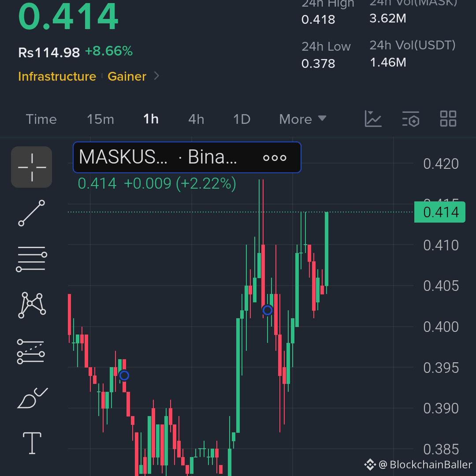476x476 pixels.
Task: Click the 0.414 current price label on axis
Action: 439,212
